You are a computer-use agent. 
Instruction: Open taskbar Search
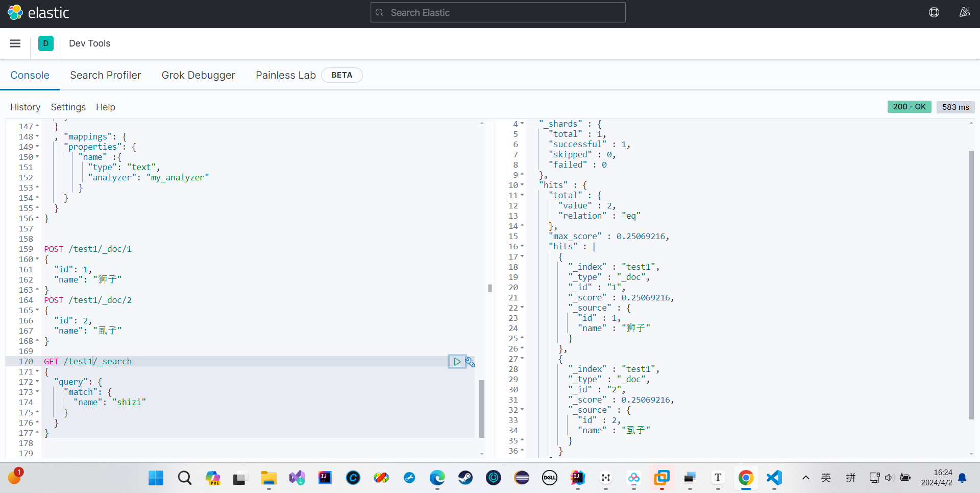(x=184, y=478)
